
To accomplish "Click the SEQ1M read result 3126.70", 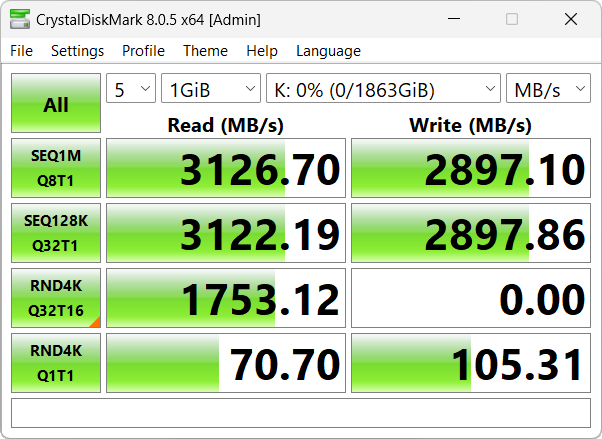I will coord(226,168).
